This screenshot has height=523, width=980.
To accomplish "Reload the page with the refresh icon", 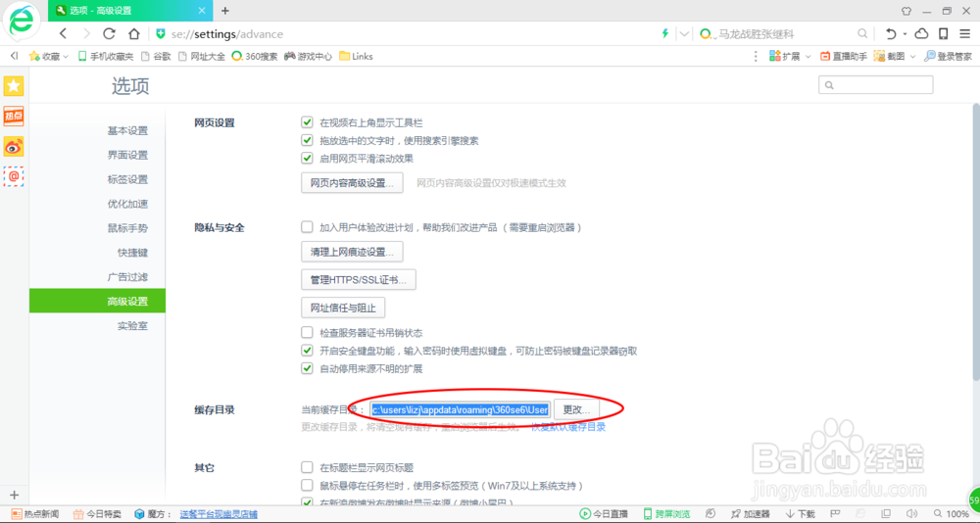I will coord(110,33).
